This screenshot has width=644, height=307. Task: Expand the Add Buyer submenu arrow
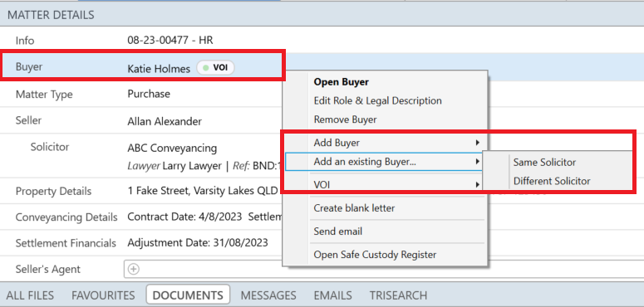477,143
